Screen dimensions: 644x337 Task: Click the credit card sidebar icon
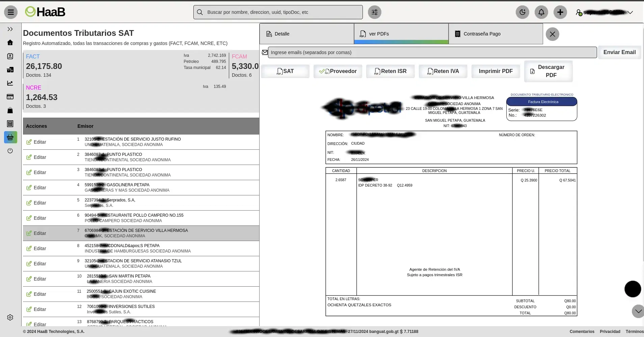click(x=10, y=97)
